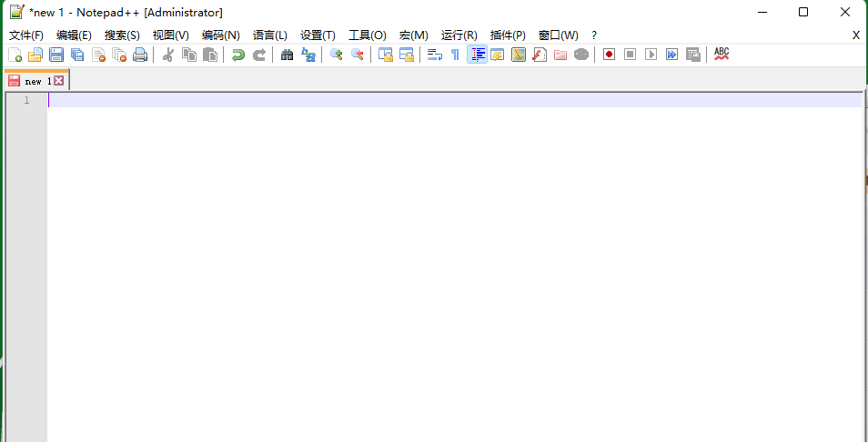This screenshot has width=868, height=442.
Task: Save the current file using the floppy icon
Action: coord(56,55)
